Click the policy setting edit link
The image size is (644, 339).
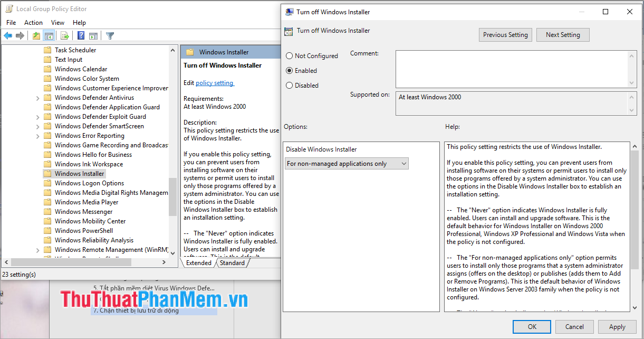(215, 82)
